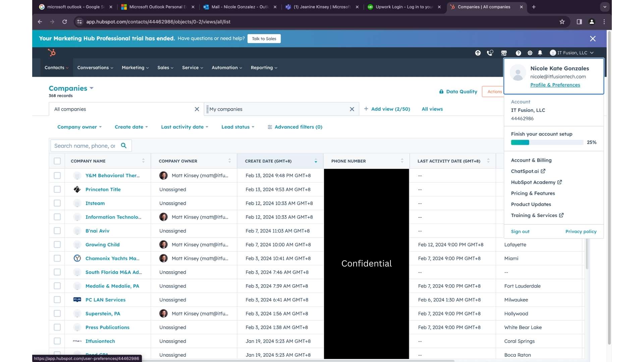Open Chrome three-dot menu
Viewport: 644px width, 362px height.
point(604,22)
